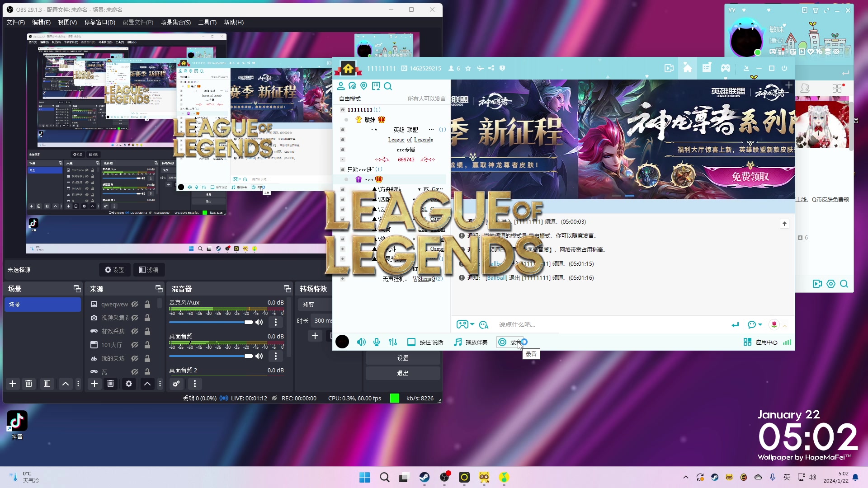This screenshot has height=488, width=868.
Task: Add a new scene with plus button
Action: click(13, 384)
